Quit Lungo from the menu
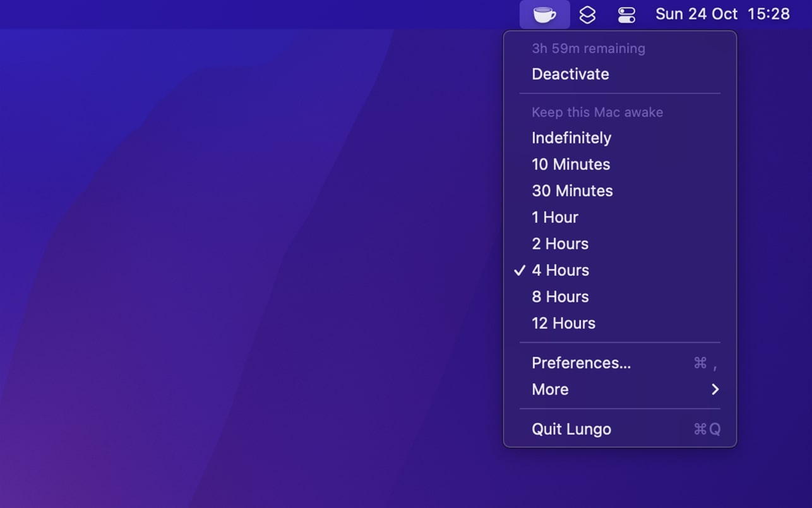This screenshot has width=812, height=508. pos(571,429)
